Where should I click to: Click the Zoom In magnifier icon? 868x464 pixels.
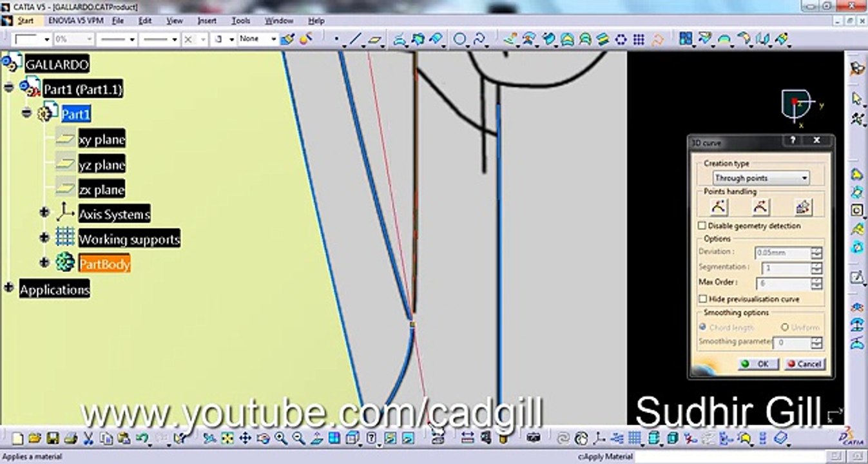(280, 439)
